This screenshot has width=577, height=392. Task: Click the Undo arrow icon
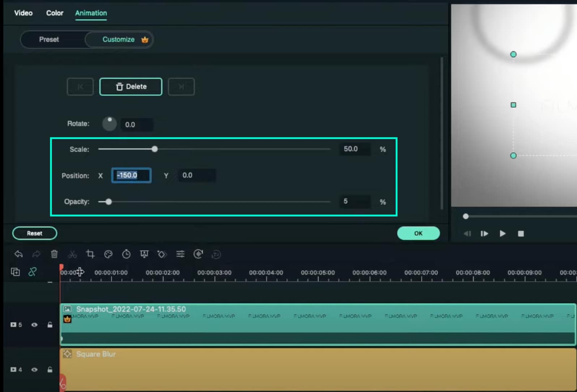[x=18, y=254]
